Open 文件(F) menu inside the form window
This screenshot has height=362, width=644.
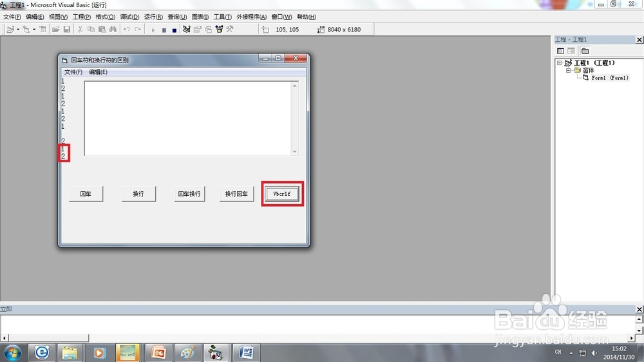tap(73, 72)
